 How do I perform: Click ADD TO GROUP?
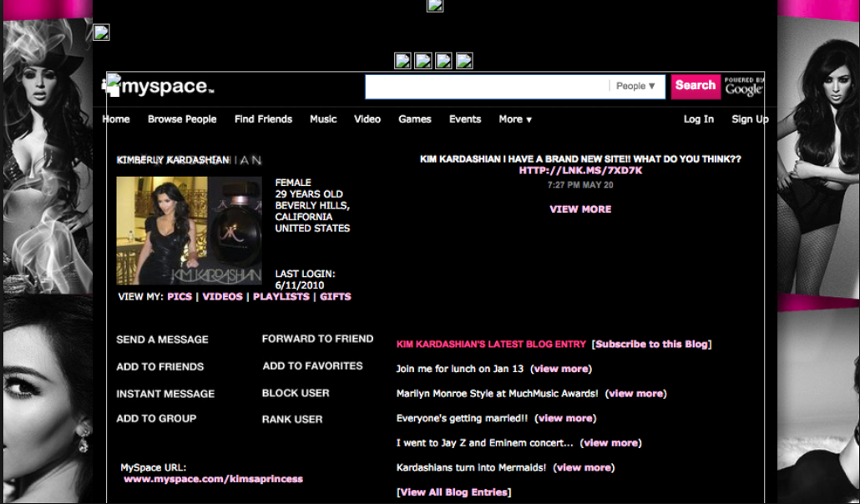tap(156, 418)
